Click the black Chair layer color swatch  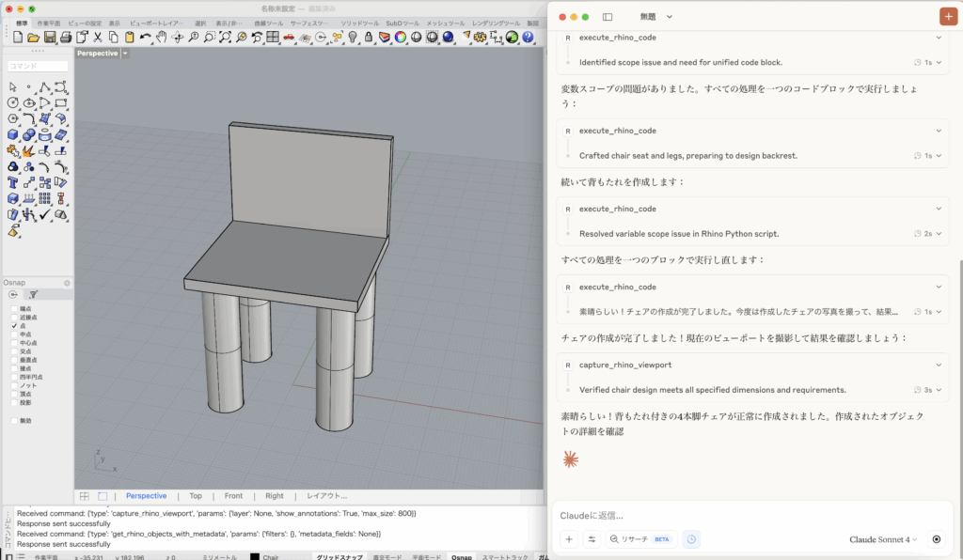[x=255, y=557]
